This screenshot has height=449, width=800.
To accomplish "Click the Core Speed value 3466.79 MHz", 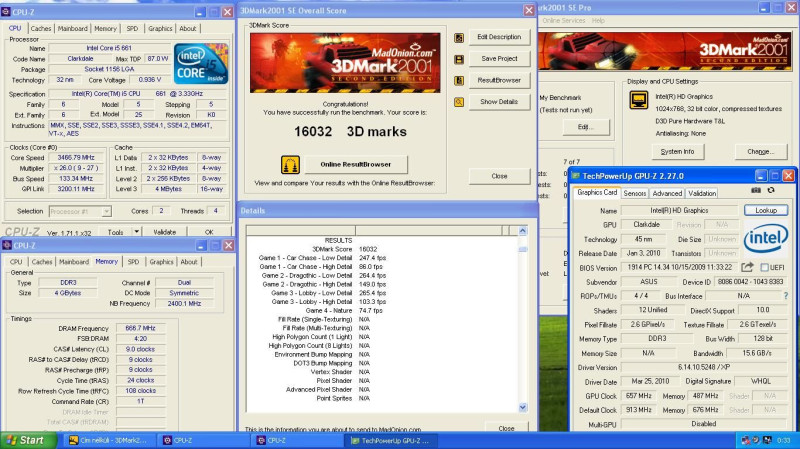I will tap(76, 158).
